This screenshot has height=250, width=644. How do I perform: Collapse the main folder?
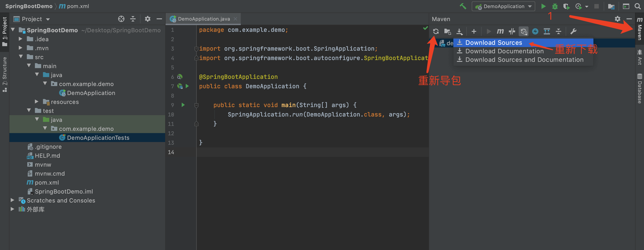point(29,66)
